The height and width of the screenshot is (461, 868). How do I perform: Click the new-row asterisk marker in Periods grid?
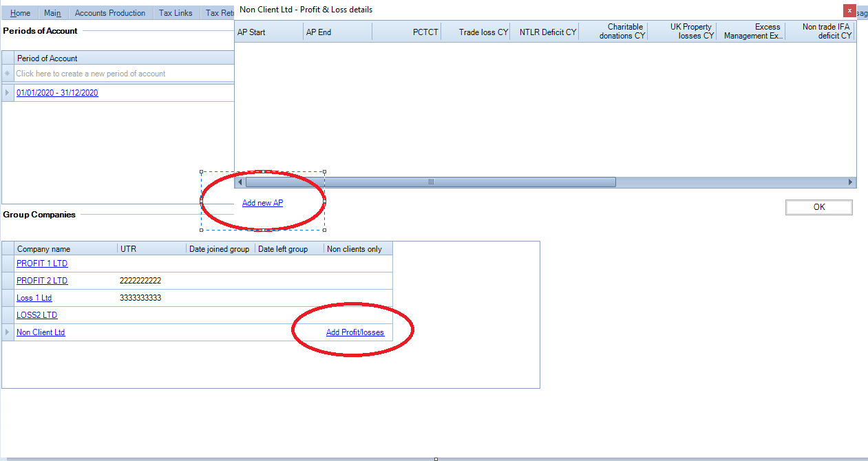[8, 74]
